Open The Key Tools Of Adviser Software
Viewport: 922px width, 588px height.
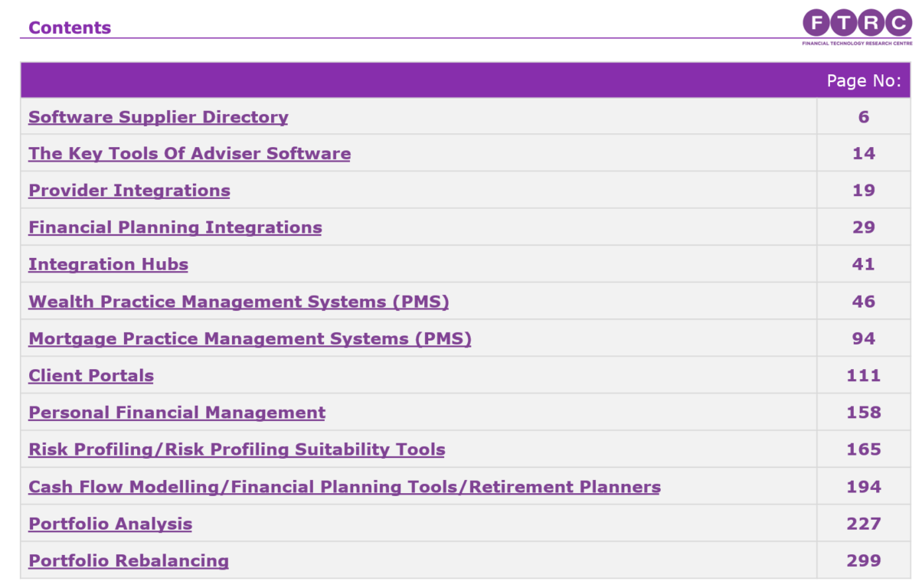[189, 153]
